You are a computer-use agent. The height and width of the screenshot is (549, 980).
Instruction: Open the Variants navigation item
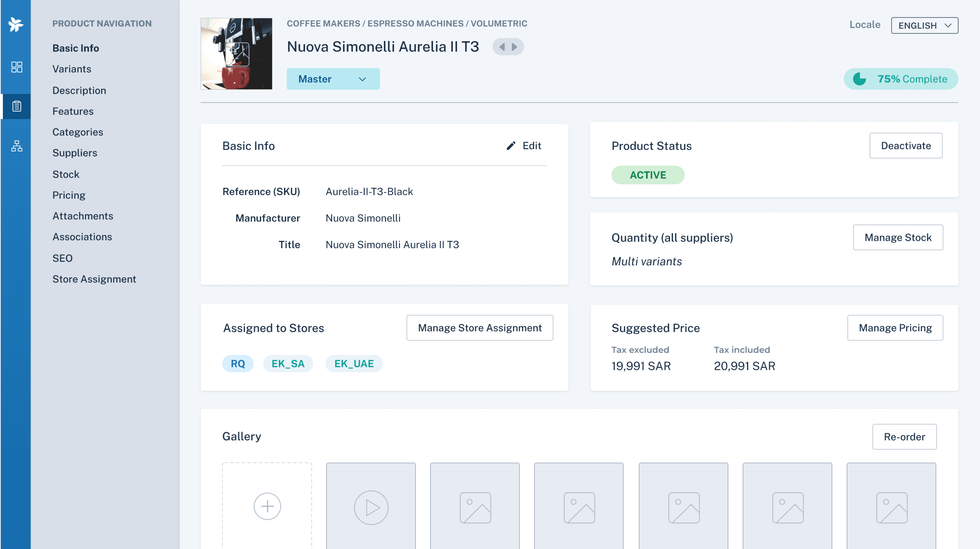[72, 69]
